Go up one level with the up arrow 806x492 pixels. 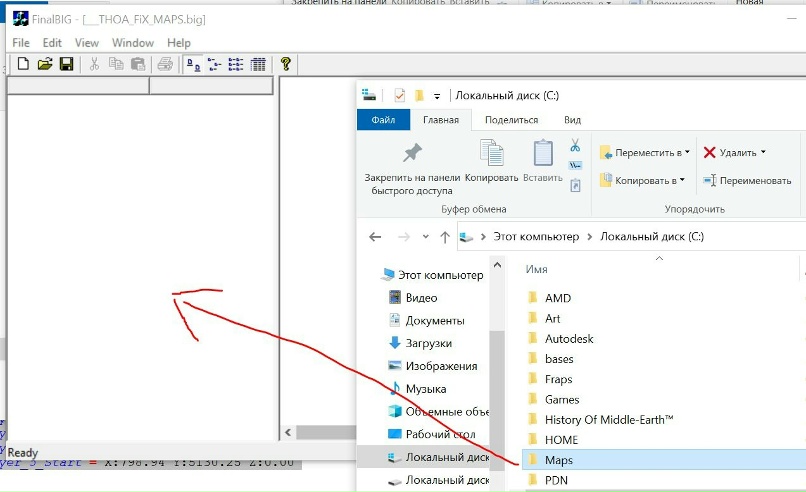(445, 237)
